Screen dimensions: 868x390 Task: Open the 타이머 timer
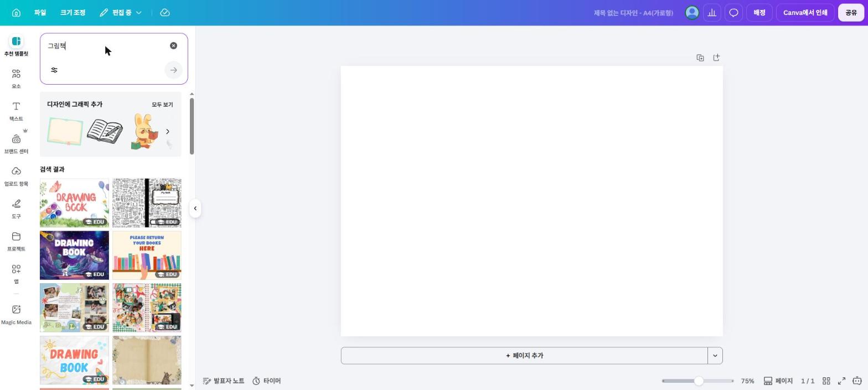267,381
